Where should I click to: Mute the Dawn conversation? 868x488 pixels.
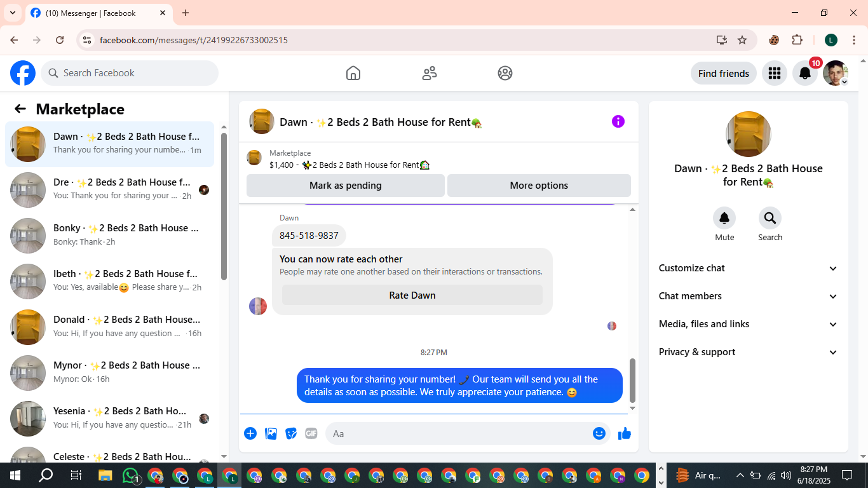coord(724,219)
